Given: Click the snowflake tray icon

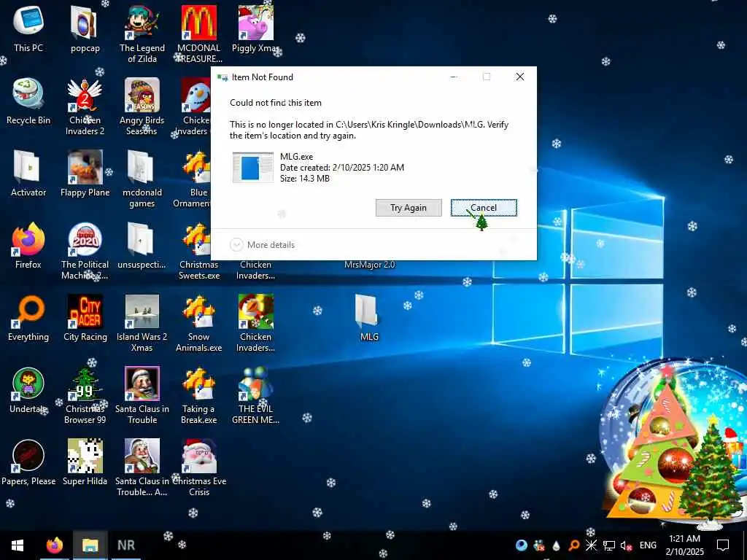Looking at the screenshot, I should [591, 545].
